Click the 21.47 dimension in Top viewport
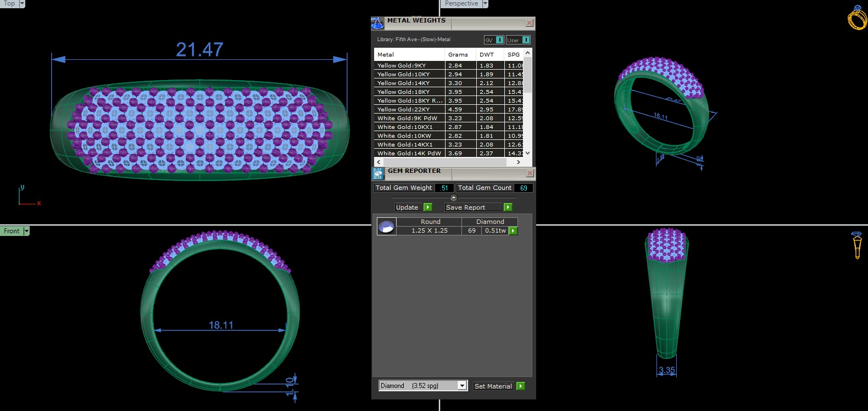The height and width of the screenshot is (411, 868). 199,50
